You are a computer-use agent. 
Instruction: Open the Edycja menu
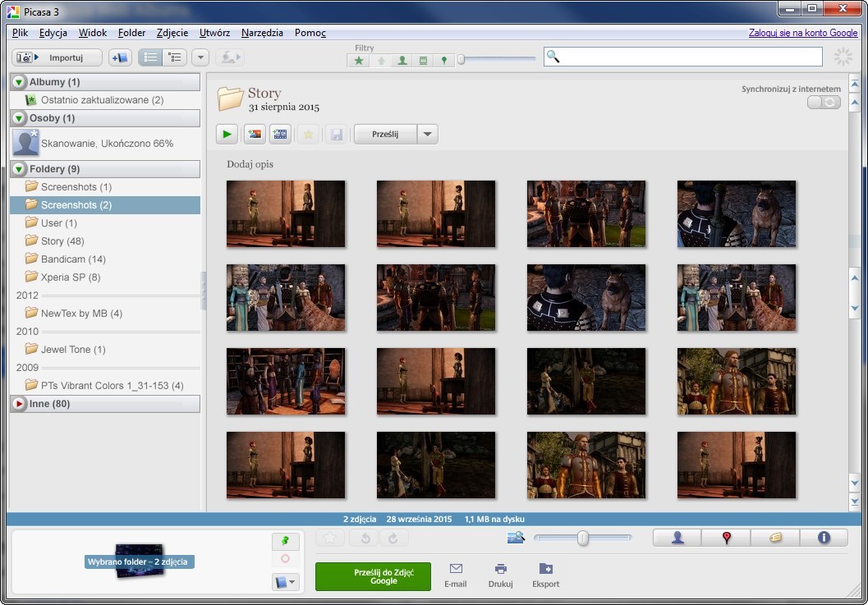tap(53, 33)
